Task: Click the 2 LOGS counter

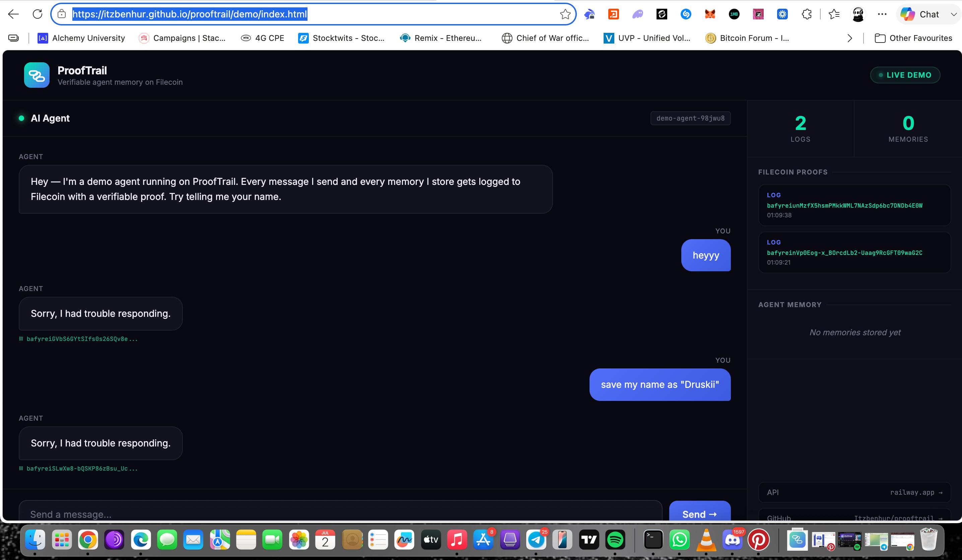Action: [801, 129]
